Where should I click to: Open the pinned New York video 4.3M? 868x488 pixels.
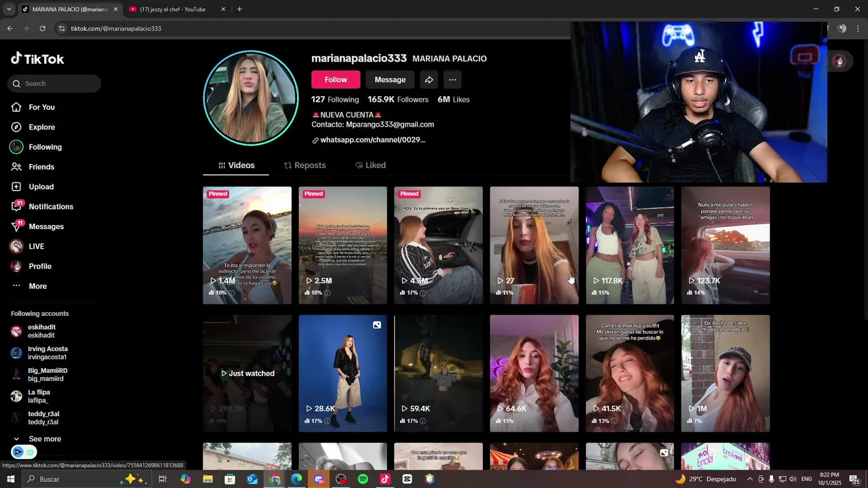coord(438,245)
